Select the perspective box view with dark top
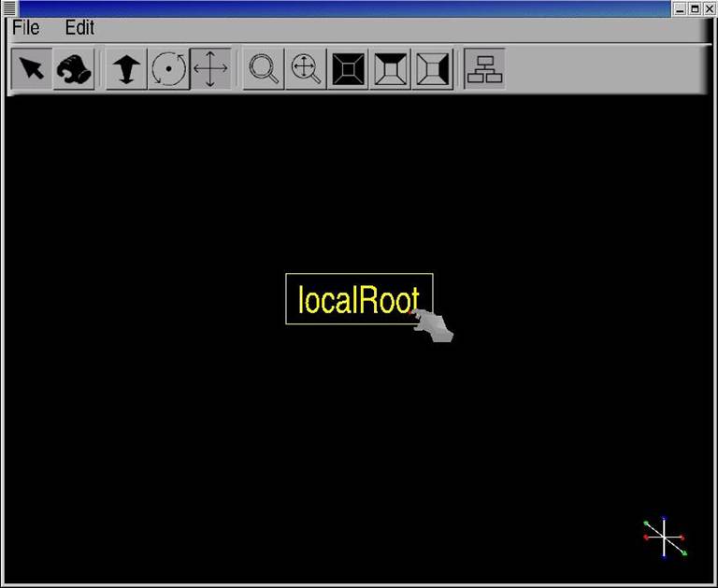The width and height of the screenshot is (718, 588). point(390,68)
